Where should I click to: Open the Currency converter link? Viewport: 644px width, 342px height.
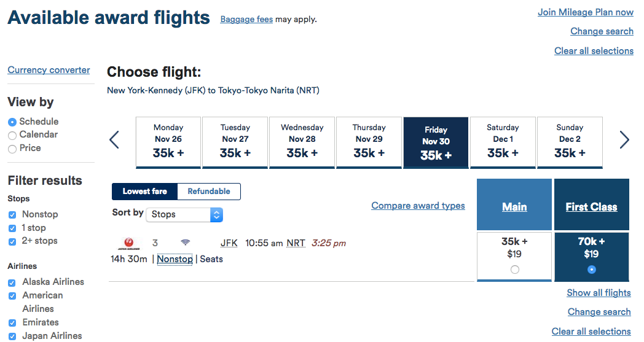(49, 70)
